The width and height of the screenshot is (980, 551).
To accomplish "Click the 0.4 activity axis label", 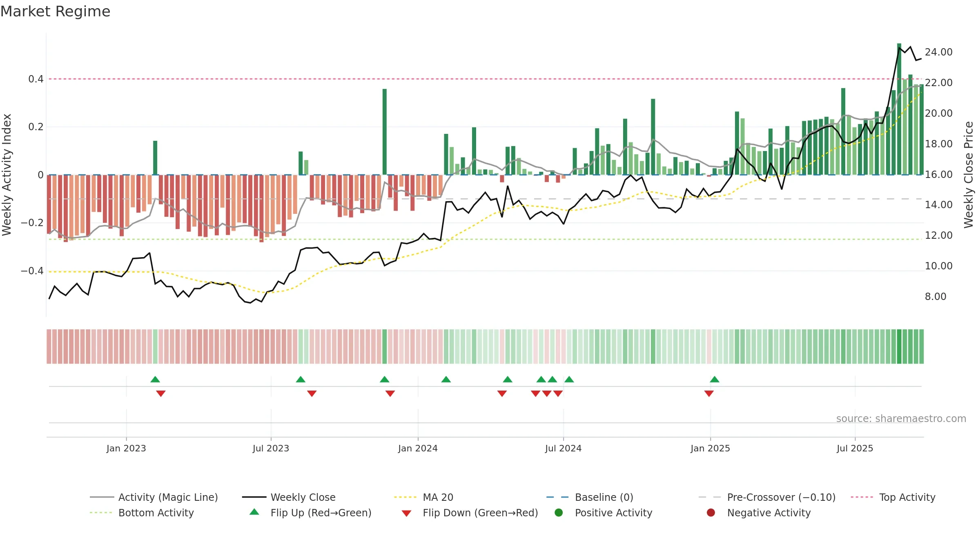I will (36, 79).
